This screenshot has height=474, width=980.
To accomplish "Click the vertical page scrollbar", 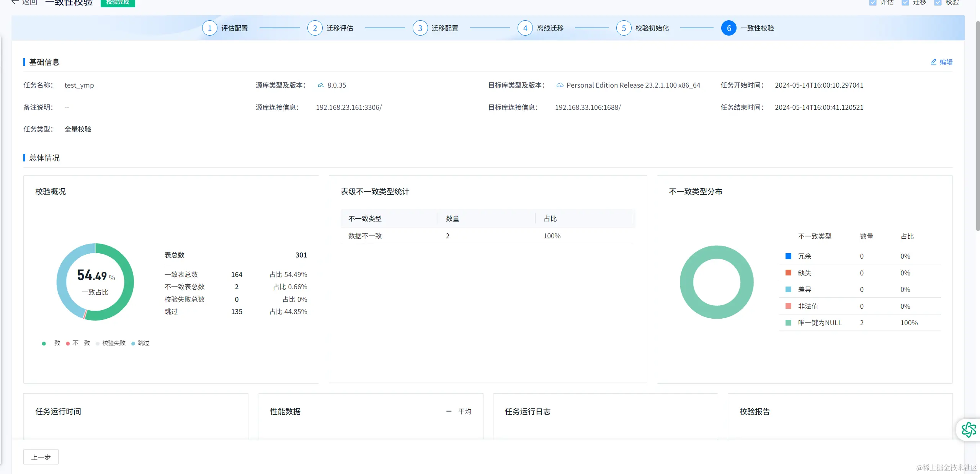I will (977, 126).
